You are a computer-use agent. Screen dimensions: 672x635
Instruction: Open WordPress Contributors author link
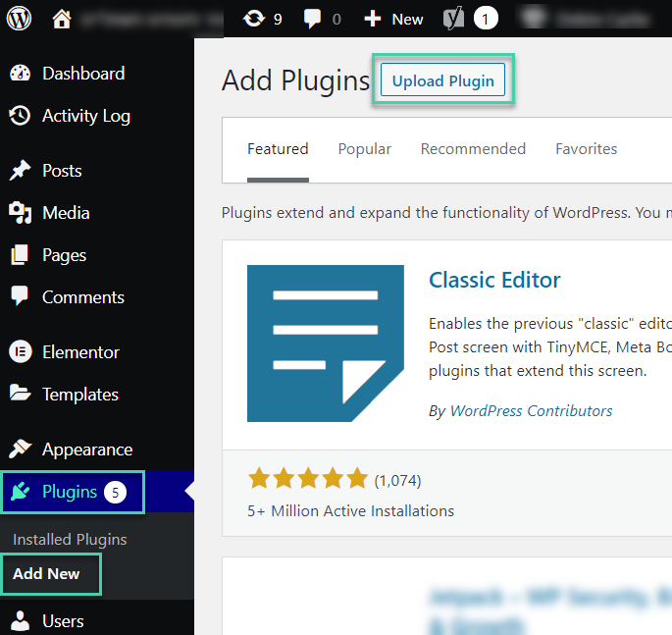coord(531,411)
